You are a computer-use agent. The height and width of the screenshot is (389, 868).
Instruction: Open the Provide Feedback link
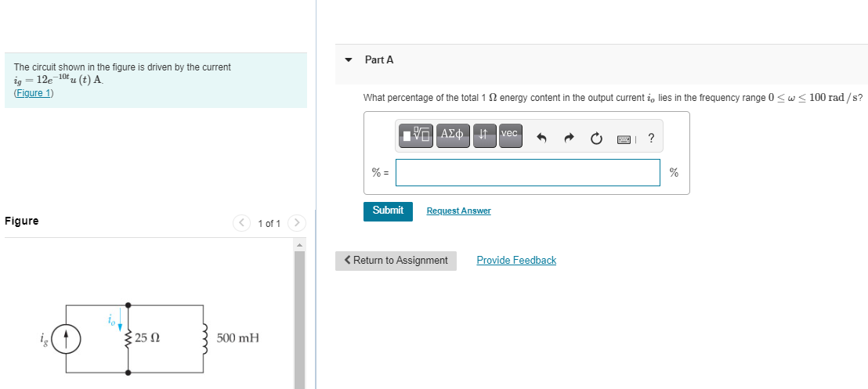516,260
